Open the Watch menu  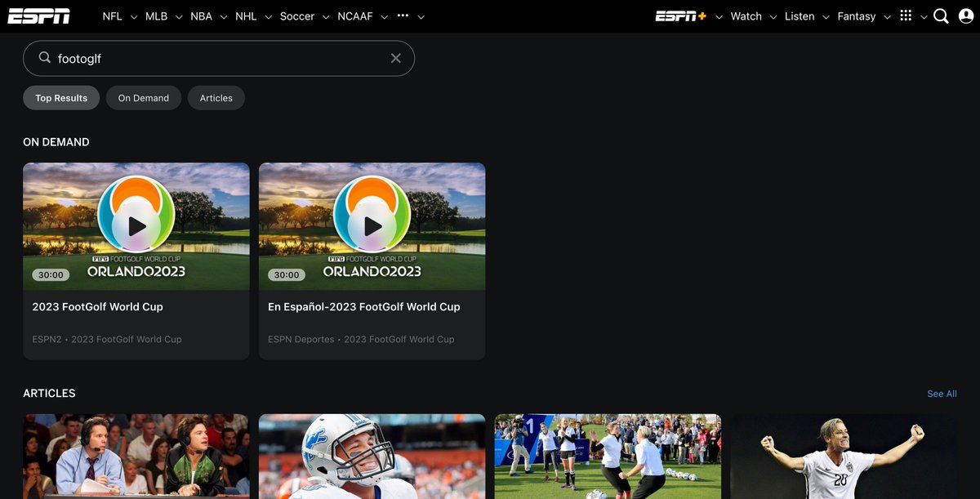[746, 16]
